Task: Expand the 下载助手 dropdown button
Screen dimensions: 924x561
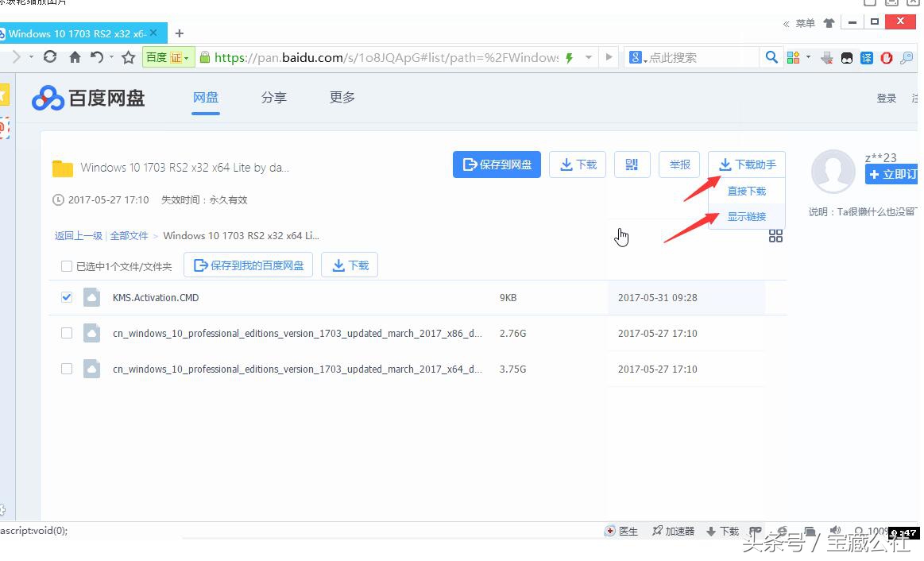Action: [x=747, y=164]
